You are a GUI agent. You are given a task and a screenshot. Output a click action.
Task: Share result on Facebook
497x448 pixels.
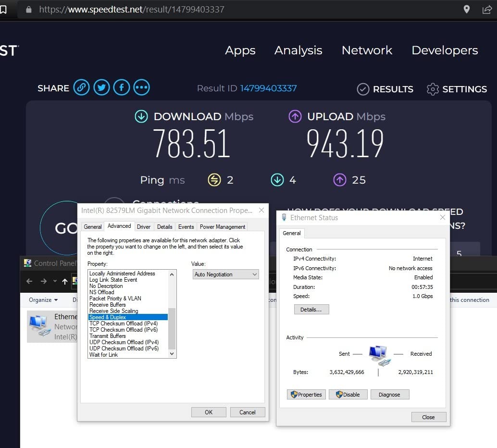[x=122, y=87]
